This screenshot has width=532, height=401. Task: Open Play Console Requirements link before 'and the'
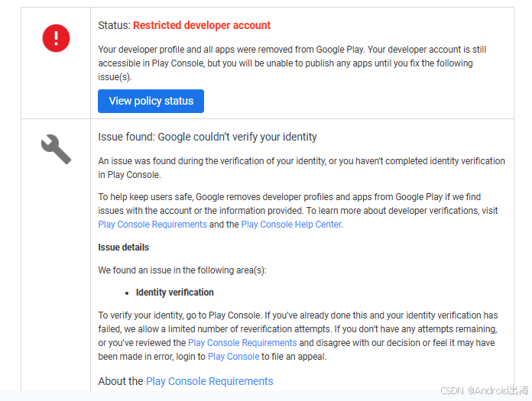152,225
